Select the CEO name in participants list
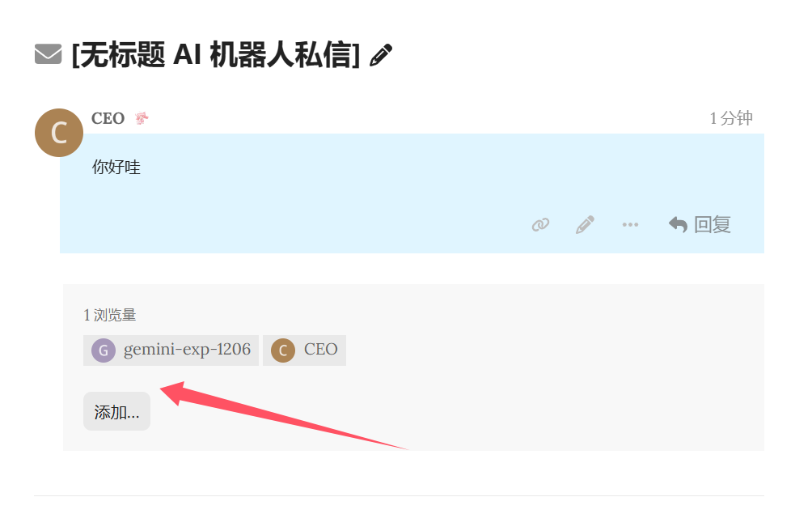Viewport: 812px width, 514px height. [320, 350]
